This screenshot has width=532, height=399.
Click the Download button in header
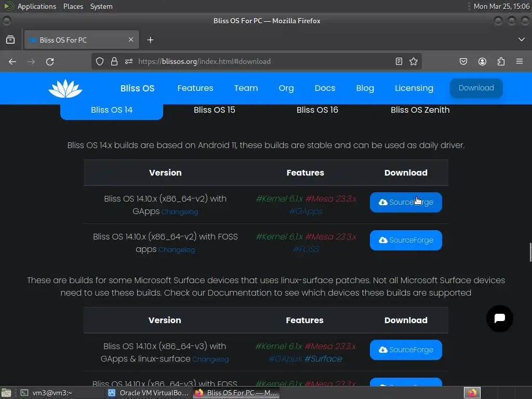[476, 88]
